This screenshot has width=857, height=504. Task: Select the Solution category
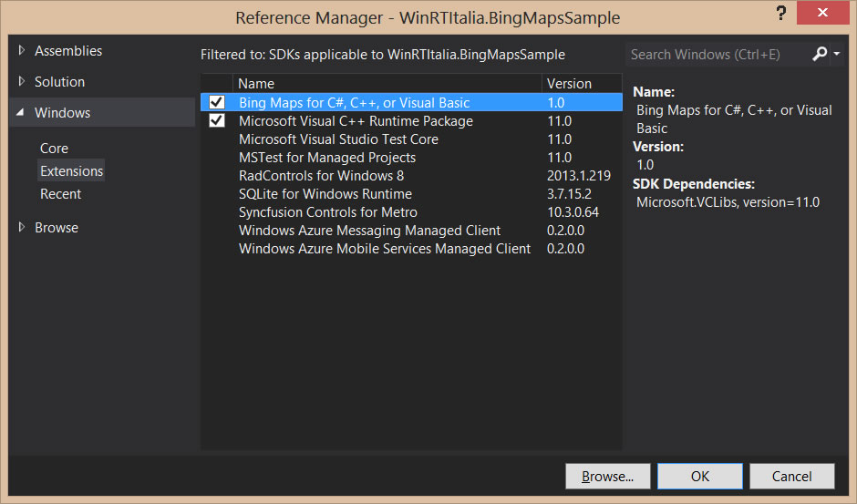point(59,82)
